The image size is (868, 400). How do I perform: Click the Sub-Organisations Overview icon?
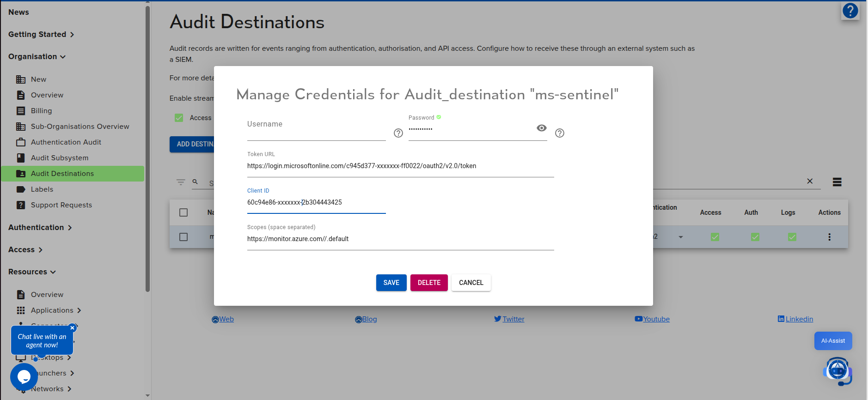21,127
